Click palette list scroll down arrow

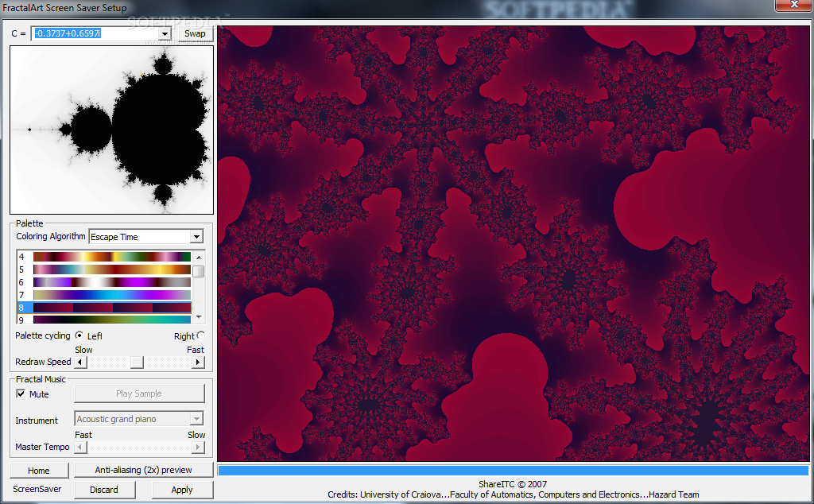tap(198, 316)
